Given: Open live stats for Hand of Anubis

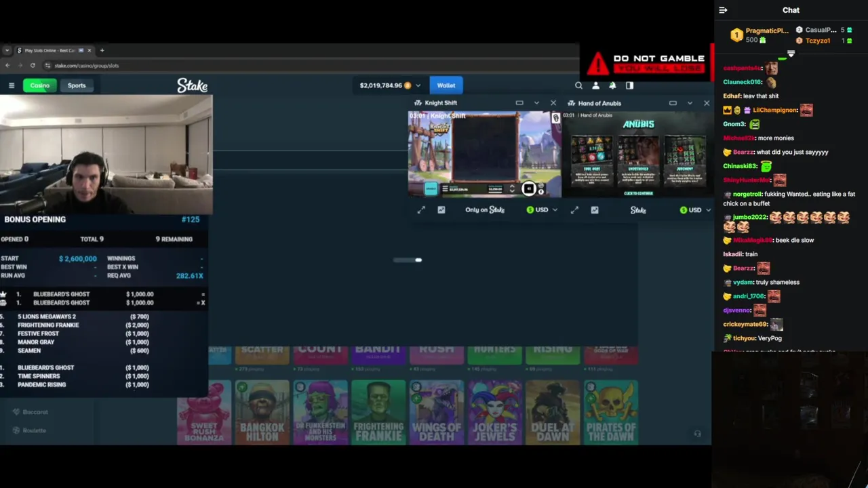Looking at the screenshot, I should 594,210.
